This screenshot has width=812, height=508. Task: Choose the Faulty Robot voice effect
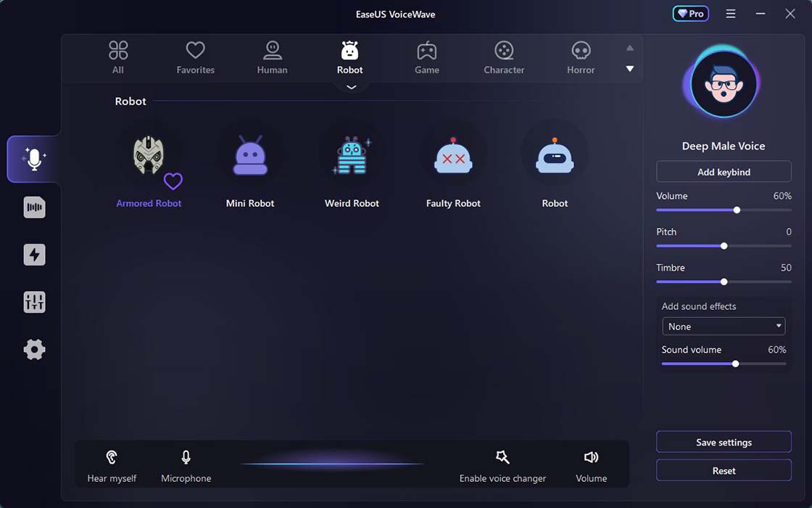click(x=453, y=156)
